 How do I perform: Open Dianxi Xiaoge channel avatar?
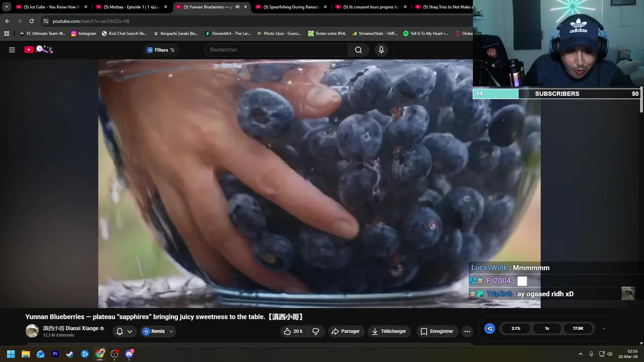[x=32, y=331]
